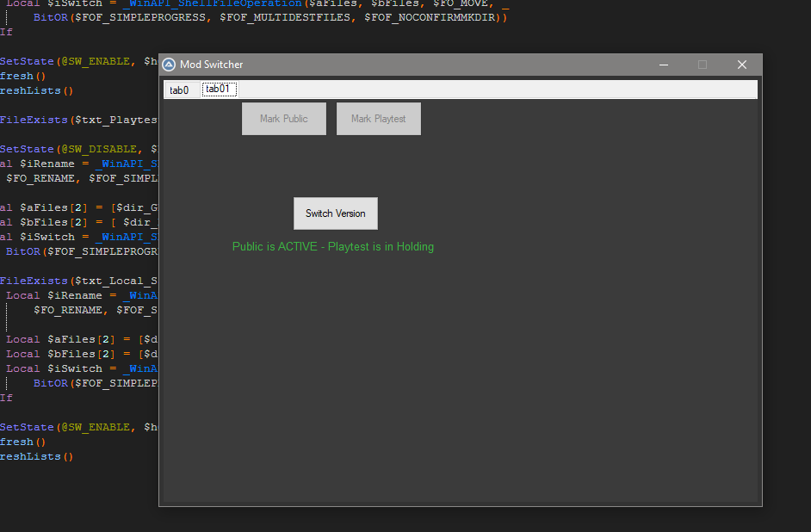The width and height of the screenshot is (811, 532).
Task: Maximize the Mod Switcher window
Action: (x=703, y=65)
